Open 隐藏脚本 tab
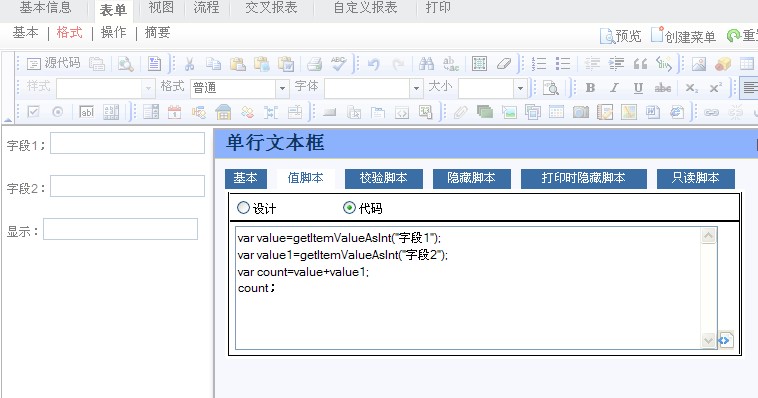The width and height of the screenshot is (758, 398). pos(472,178)
